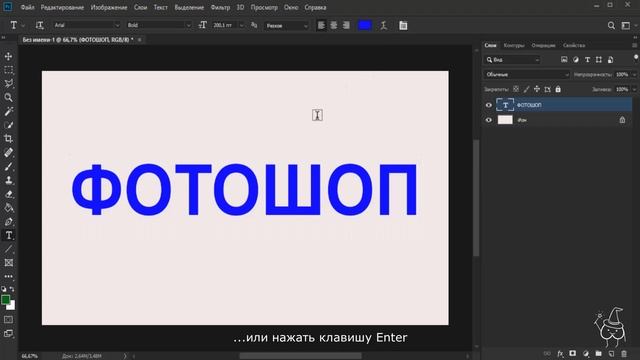
Task: Toggle lock image pixels
Action: (527, 89)
